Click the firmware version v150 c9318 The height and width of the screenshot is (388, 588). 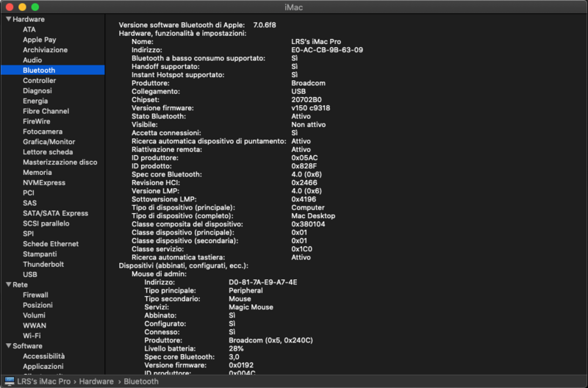[x=310, y=108]
